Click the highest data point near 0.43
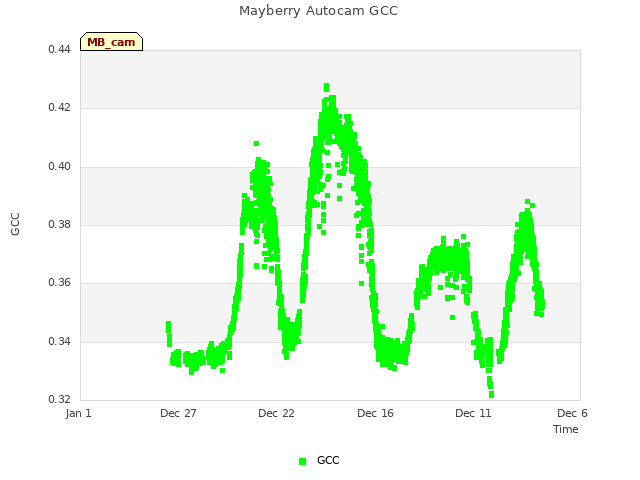The height and width of the screenshot is (480, 640). (x=327, y=87)
